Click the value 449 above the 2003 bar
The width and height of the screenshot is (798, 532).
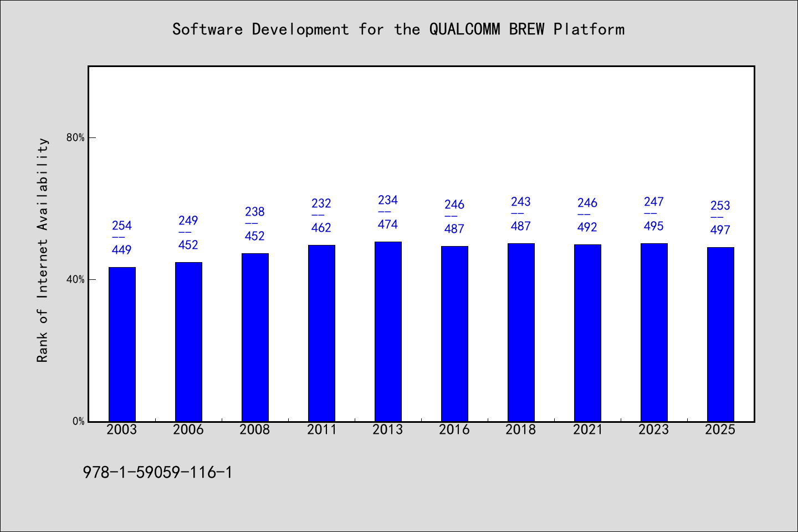tap(122, 250)
